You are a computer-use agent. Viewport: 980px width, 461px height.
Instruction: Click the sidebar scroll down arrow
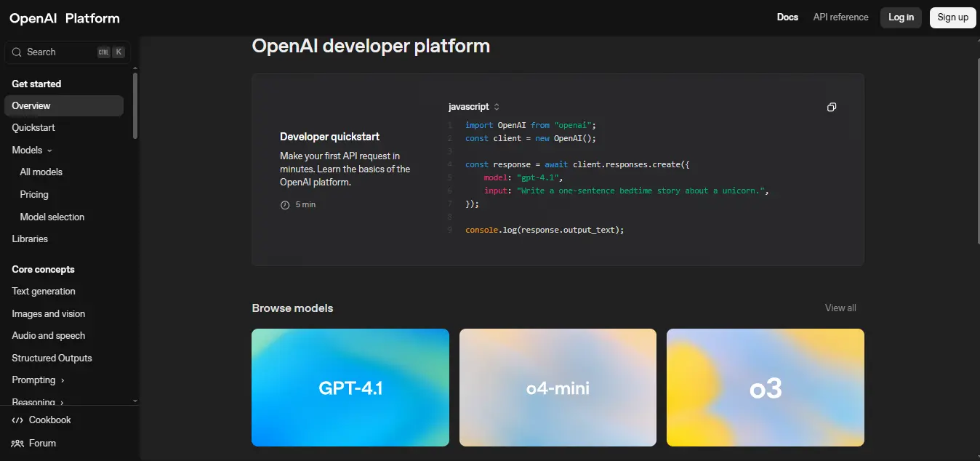[x=135, y=401]
